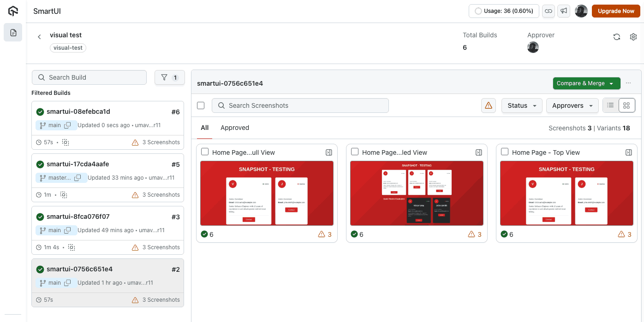This screenshot has height=322, width=644.
Task: Open the Approvers dropdown
Action: (x=572, y=105)
